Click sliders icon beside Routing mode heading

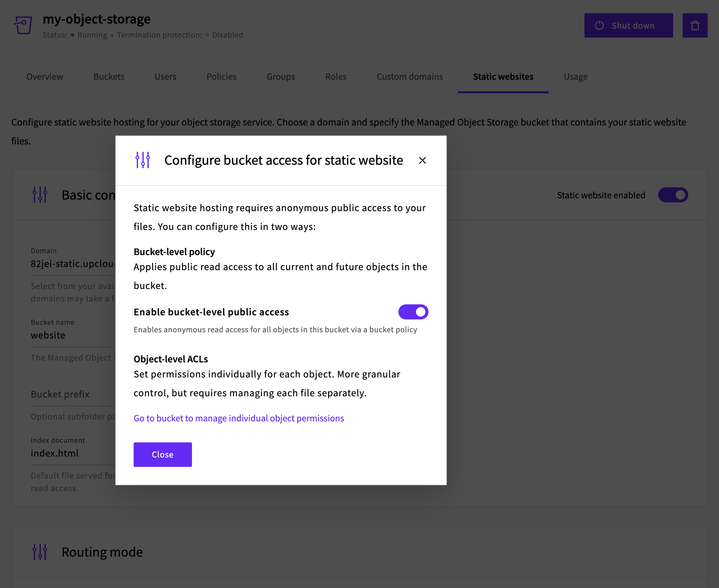[40, 552]
